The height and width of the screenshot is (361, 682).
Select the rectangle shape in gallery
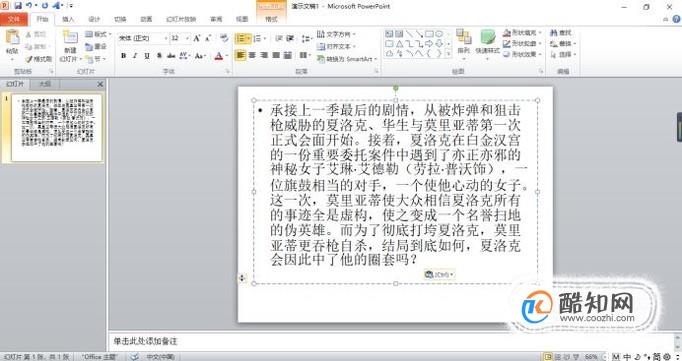[429, 34]
